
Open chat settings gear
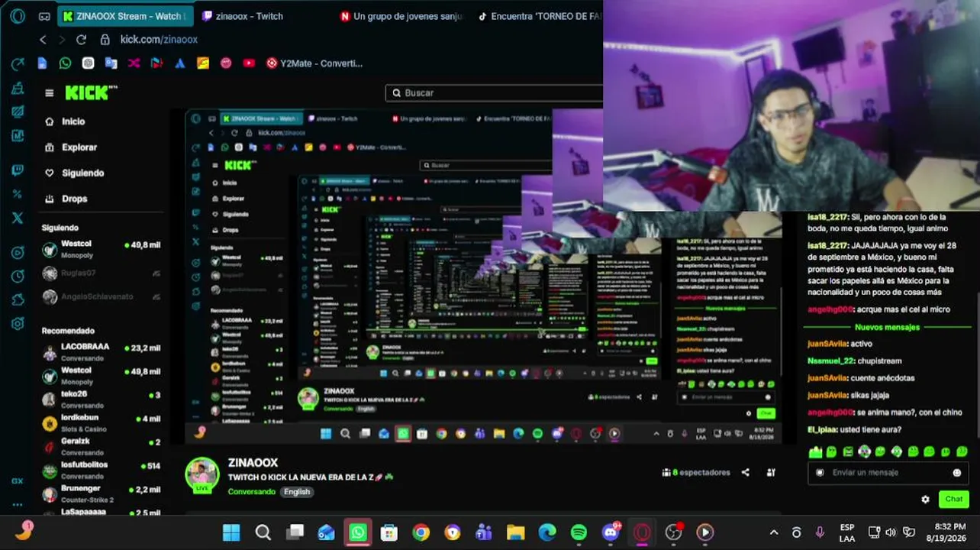tap(925, 500)
